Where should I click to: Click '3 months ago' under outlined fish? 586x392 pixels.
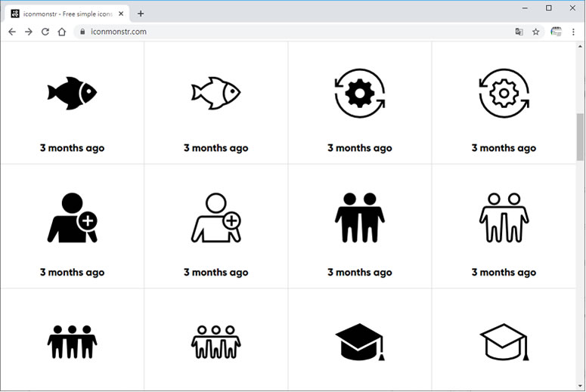(216, 148)
